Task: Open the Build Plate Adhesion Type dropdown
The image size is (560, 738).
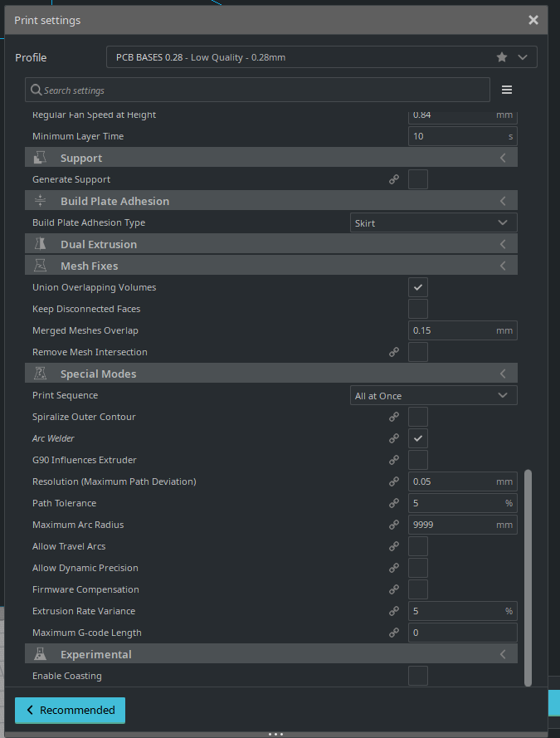Action: (433, 222)
